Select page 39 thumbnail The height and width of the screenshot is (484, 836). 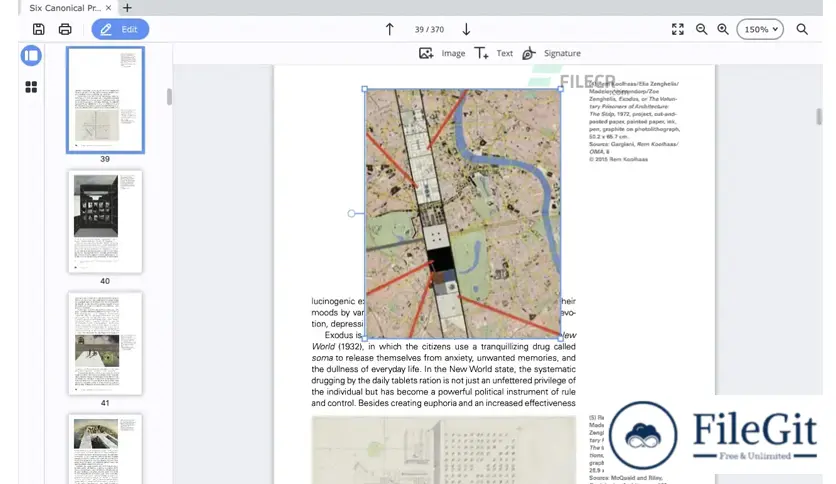(105, 100)
